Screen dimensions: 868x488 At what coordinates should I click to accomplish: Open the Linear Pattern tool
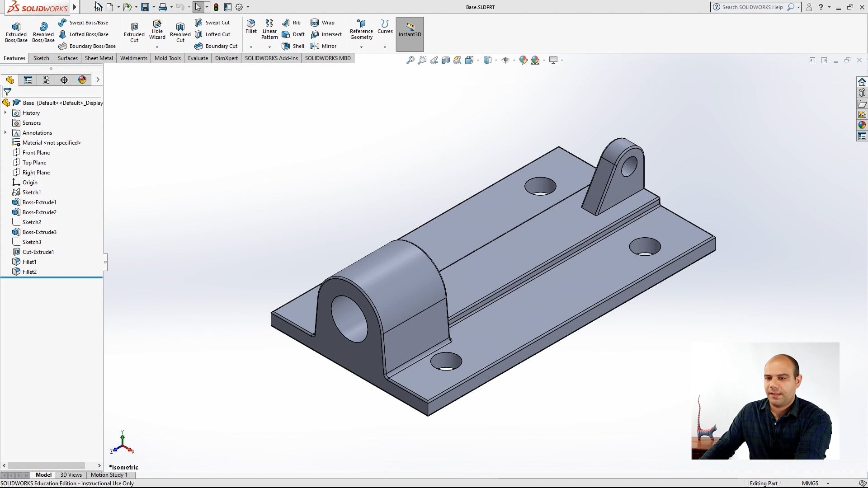[x=269, y=30]
